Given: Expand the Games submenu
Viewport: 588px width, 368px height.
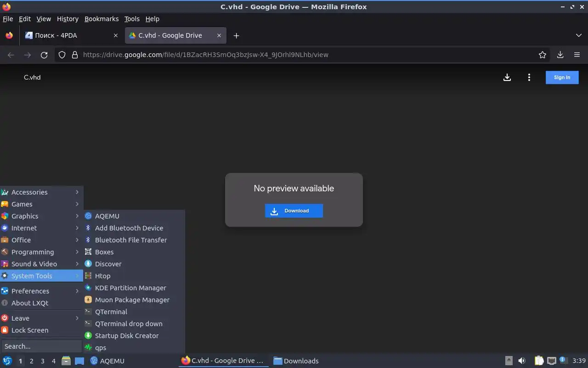Looking at the screenshot, I should (41, 204).
